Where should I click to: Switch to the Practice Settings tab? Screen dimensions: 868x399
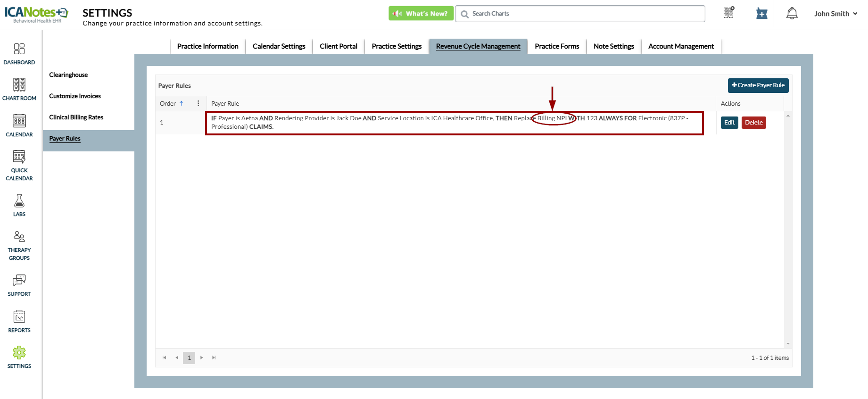(397, 46)
